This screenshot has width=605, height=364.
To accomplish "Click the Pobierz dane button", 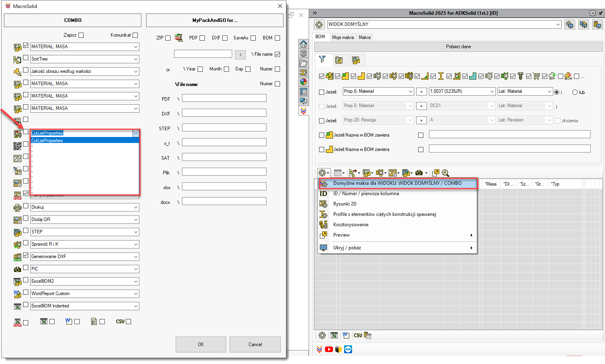I will [x=458, y=47].
